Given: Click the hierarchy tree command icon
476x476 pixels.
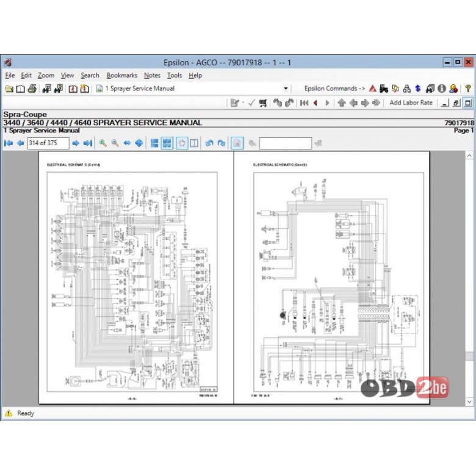Looking at the screenshot, I should pyautogui.click(x=407, y=88).
